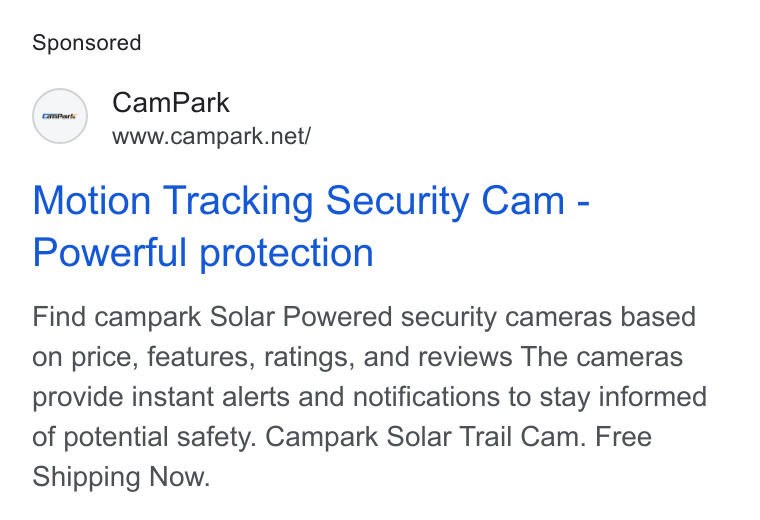
Task: Click 'security cameras based' in the description
Action: coord(548,317)
